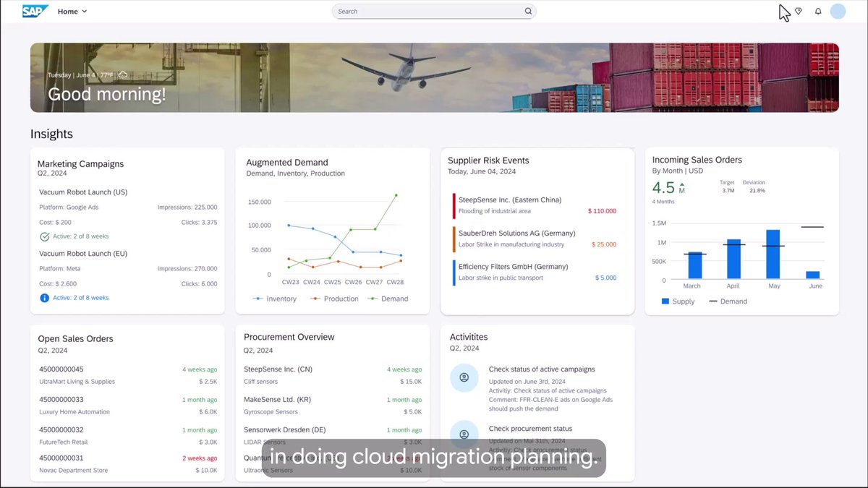Screen dimensions: 868x488
Task: Open sales order 45000000031
Action: (61, 458)
